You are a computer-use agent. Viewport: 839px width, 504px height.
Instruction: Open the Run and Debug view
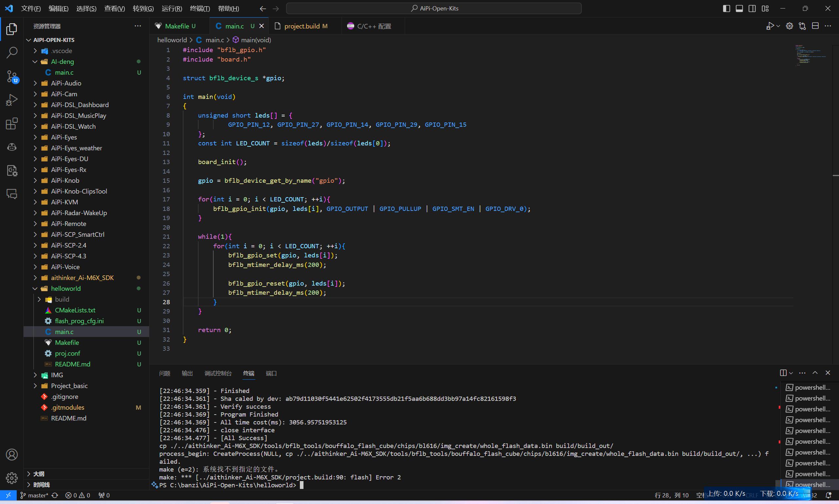11,100
